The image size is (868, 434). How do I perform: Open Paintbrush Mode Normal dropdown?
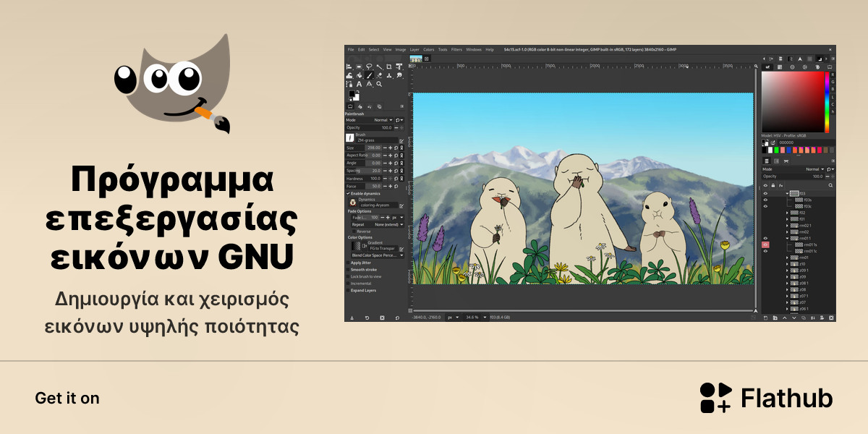(x=369, y=120)
